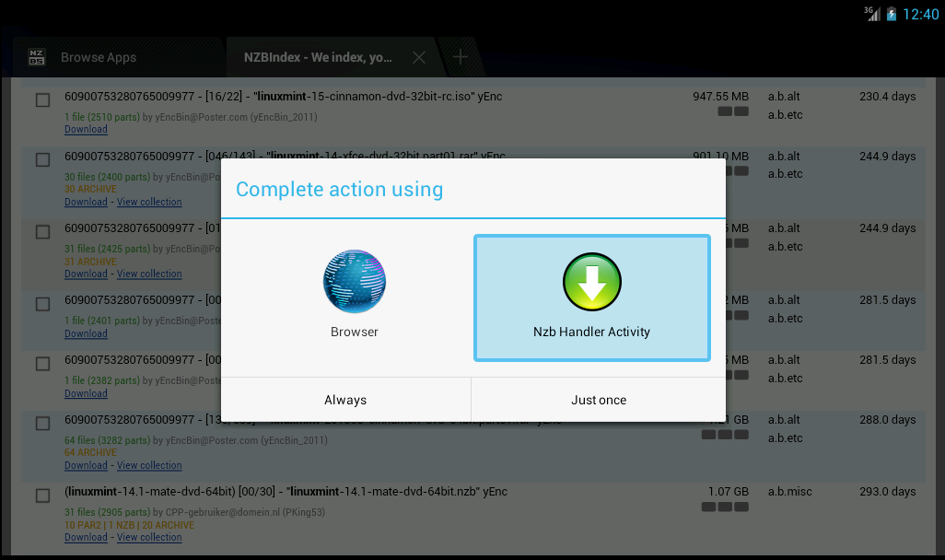Select the a.b.misc group text

click(790, 492)
